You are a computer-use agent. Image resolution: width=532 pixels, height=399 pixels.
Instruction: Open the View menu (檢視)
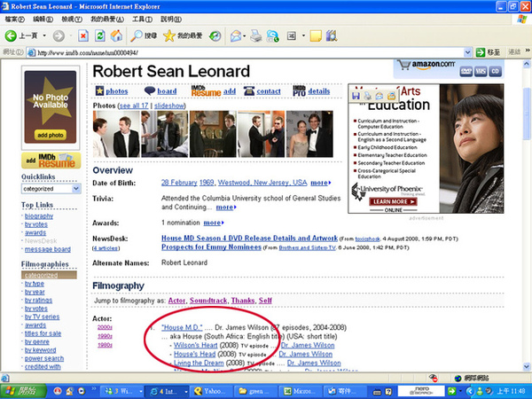tap(72, 20)
